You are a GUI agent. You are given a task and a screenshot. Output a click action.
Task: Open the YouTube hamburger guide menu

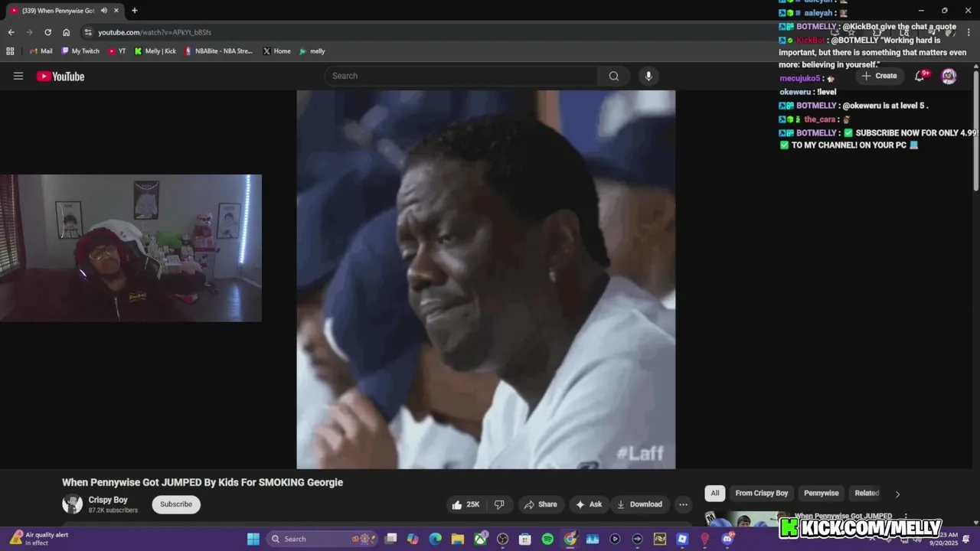click(x=18, y=76)
